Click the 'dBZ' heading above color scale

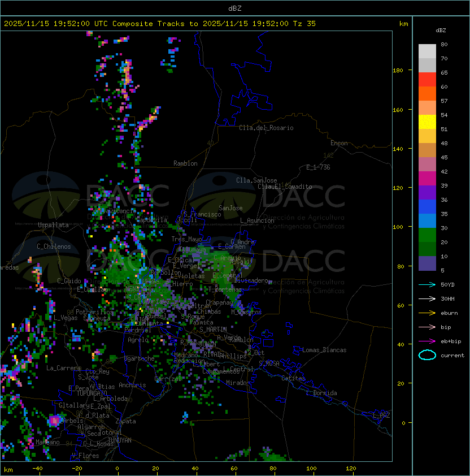click(x=441, y=31)
